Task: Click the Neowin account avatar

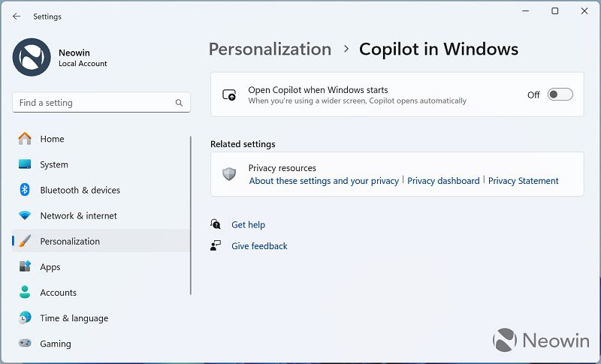Action: (x=32, y=57)
